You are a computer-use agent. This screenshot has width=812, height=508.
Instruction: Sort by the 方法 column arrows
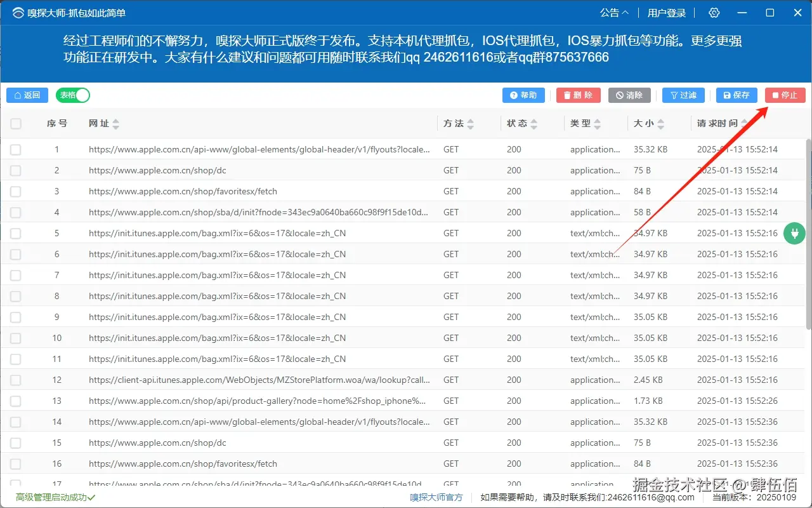coord(470,124)
